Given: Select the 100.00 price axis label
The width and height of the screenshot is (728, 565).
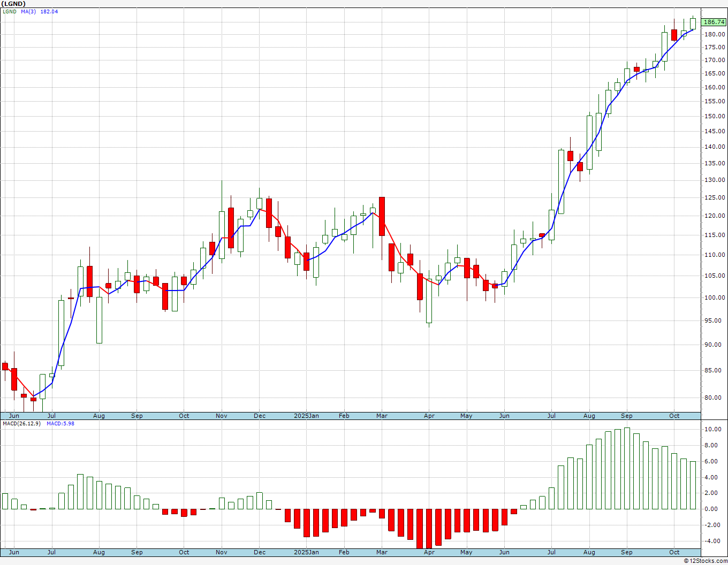Looking at the screenshot, I should [715, 297].
